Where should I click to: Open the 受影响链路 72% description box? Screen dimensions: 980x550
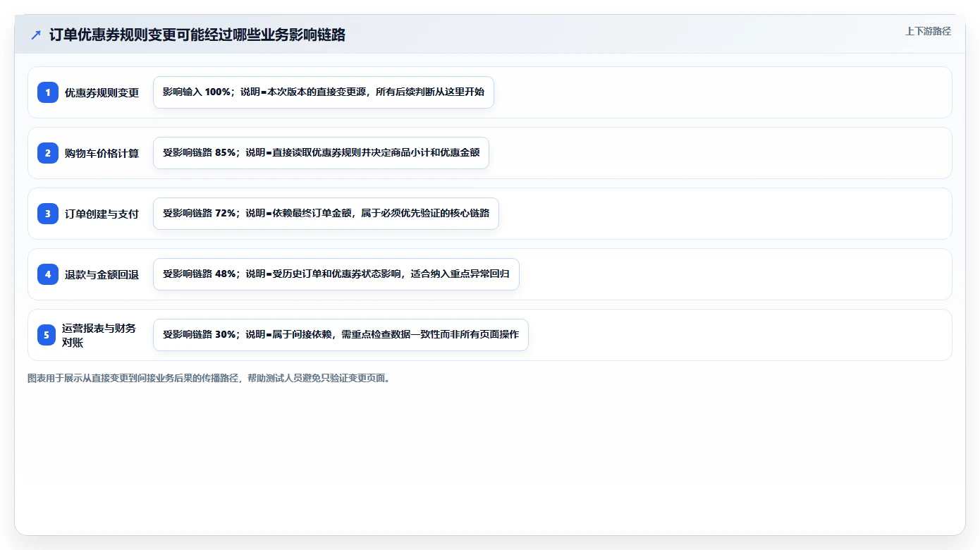pos(326,214)
